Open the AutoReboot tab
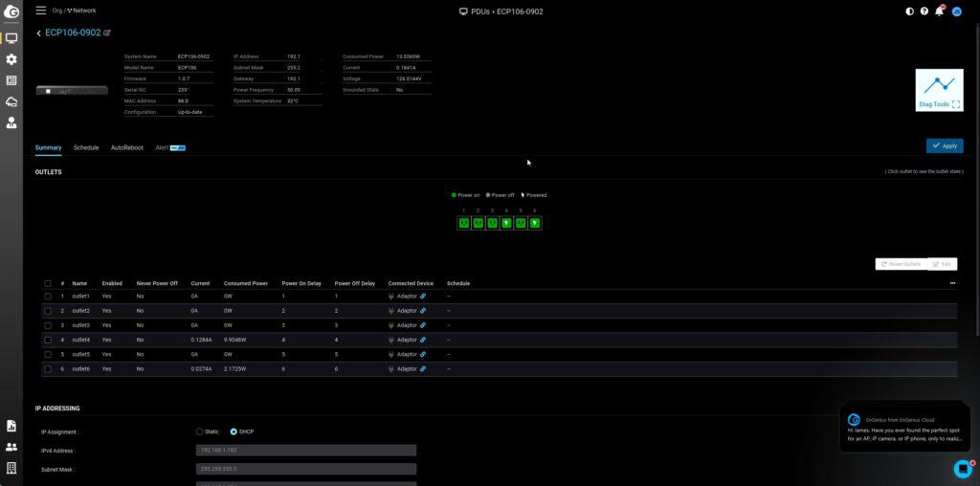 [x=126, y=147]
